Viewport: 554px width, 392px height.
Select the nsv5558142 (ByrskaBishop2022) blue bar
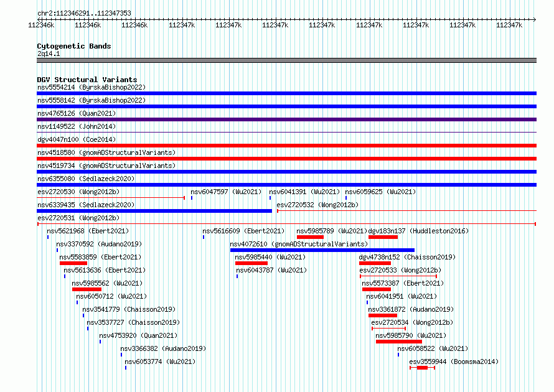click(x=286, y=106)
